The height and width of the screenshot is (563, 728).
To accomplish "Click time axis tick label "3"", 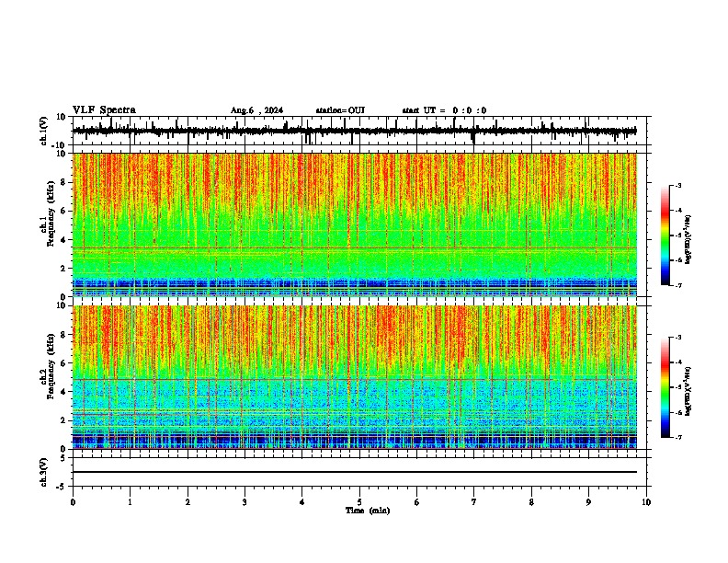I will [245, 502].
